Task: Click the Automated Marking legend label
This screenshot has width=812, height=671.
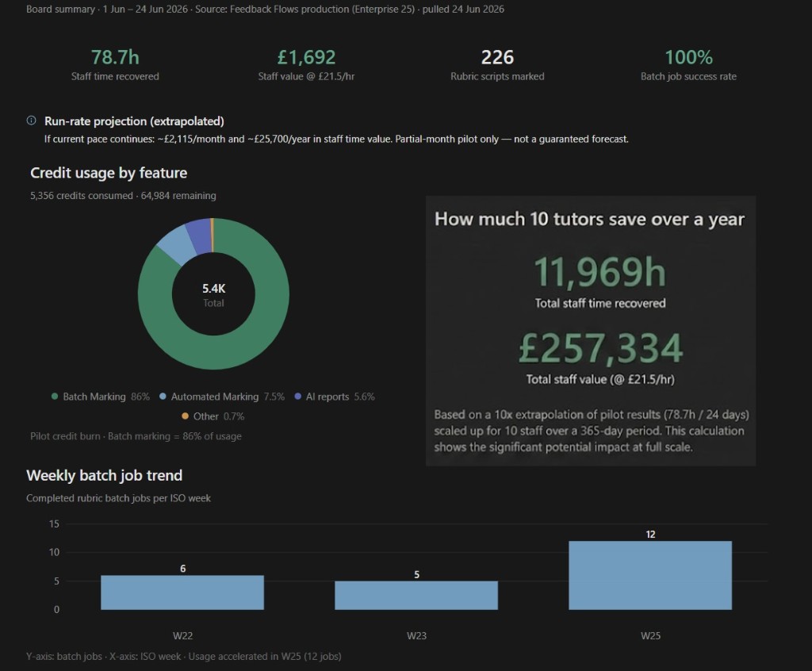Action: (x=214, y=397)
